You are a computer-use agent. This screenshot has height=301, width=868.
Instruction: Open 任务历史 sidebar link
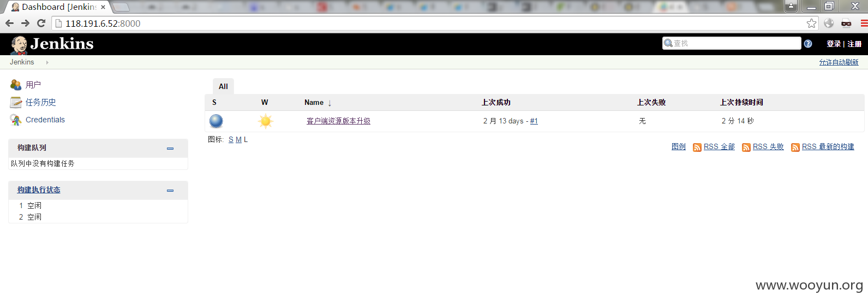point(41,102)
